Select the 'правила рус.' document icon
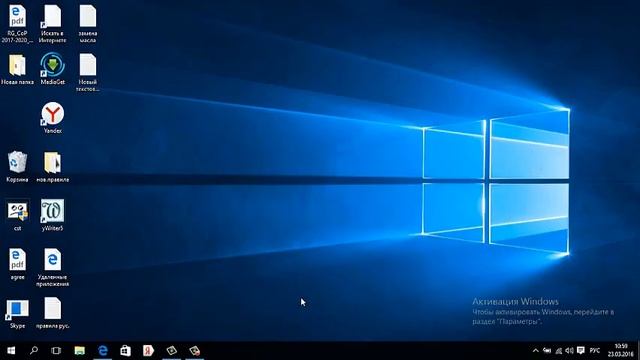 pos(52,313)
